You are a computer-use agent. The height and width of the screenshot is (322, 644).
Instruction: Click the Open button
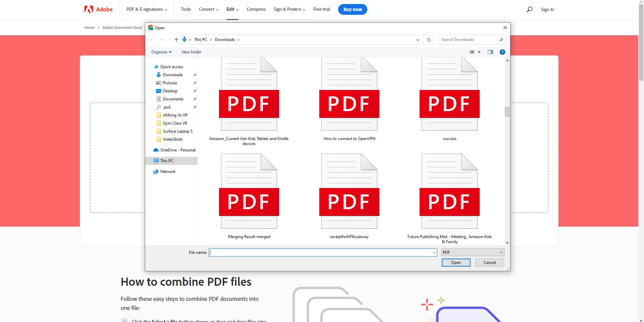click(x=455, y=262)
